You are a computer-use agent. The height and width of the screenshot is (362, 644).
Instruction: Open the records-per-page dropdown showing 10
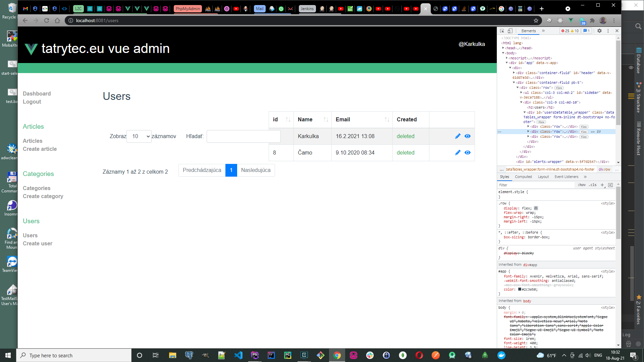[139, 136]
